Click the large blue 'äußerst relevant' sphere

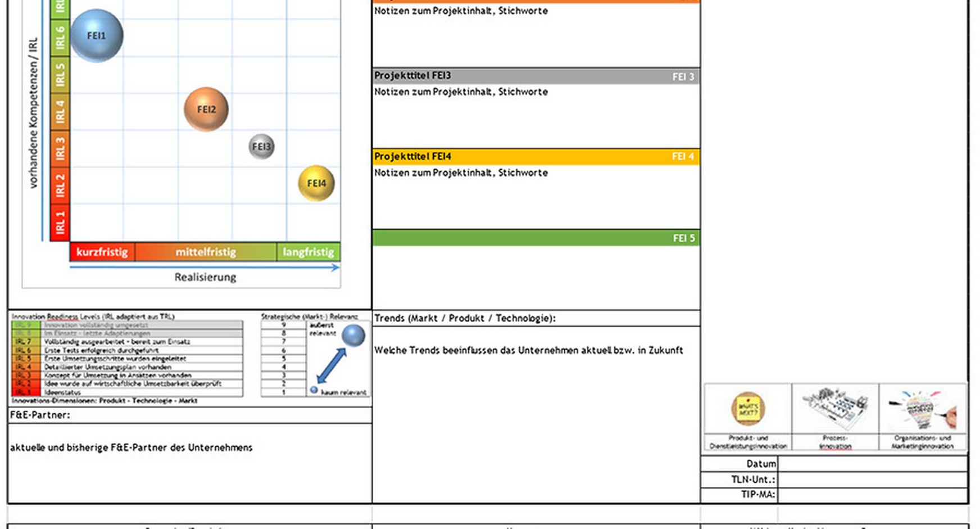click(353, 336)
